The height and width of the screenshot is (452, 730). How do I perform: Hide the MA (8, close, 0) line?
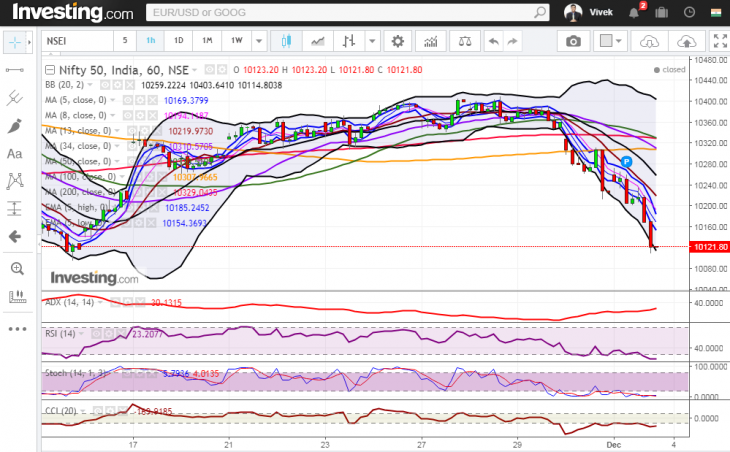click(127, 115)
